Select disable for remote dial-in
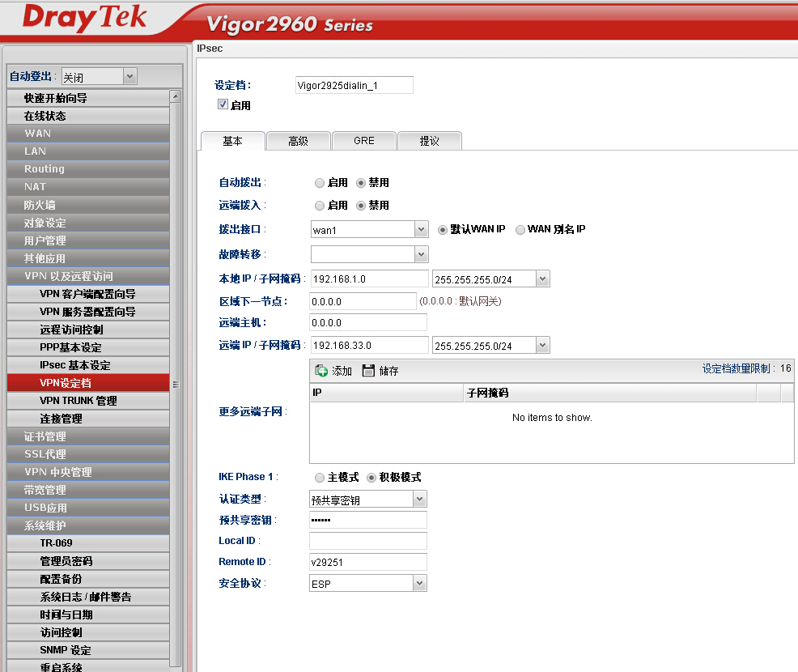This screenshot has height=672, width=798. coord(361,206)
